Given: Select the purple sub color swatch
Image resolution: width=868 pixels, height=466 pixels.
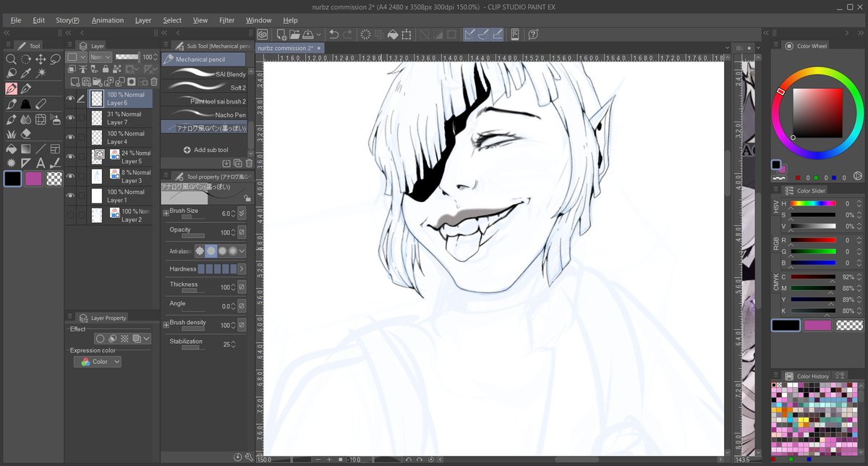Looking at the screenshot, I should (x=33, y=179).
